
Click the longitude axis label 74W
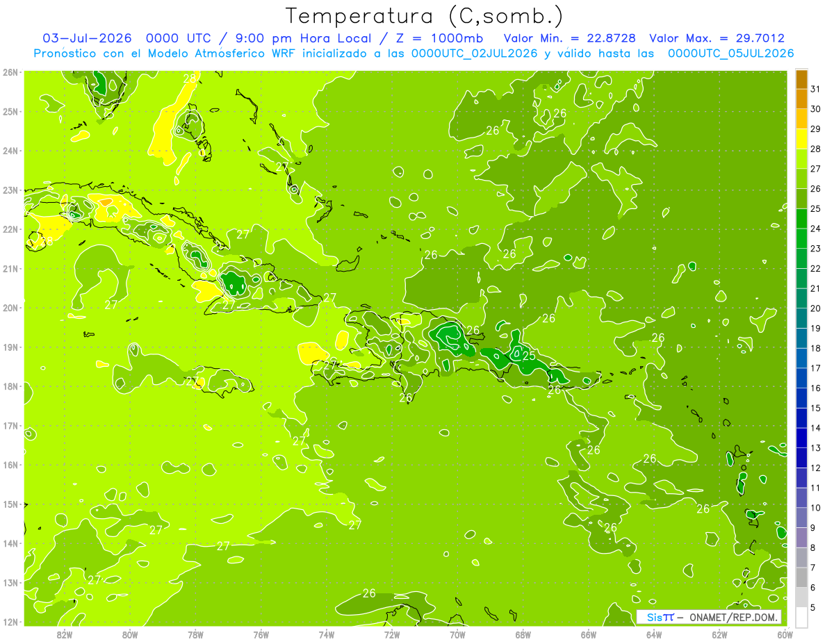326,634
